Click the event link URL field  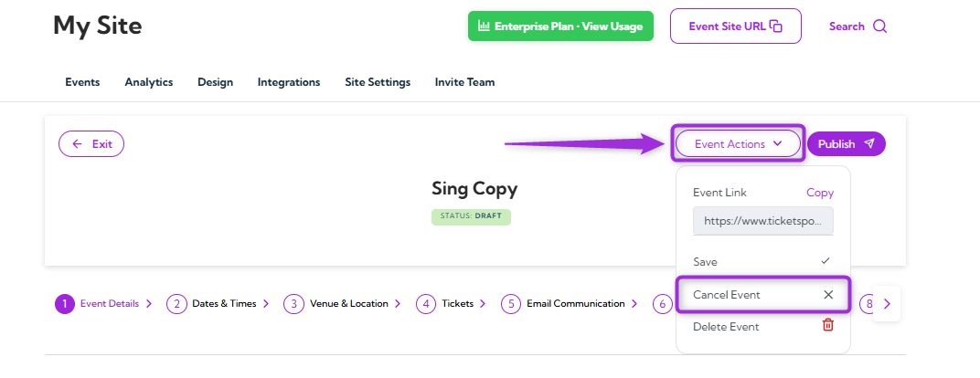[x=762, y=221]
